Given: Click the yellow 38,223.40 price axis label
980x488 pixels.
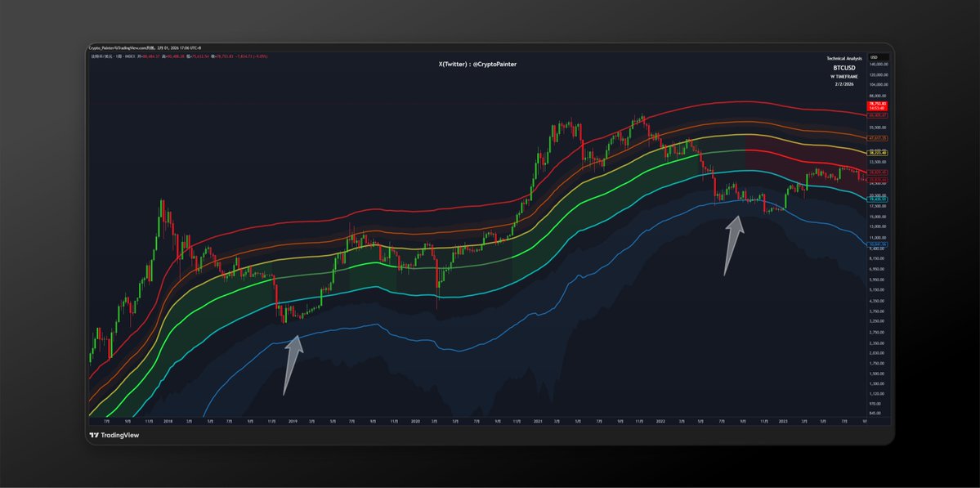Looking at the screenshot, I should point(878,153).
